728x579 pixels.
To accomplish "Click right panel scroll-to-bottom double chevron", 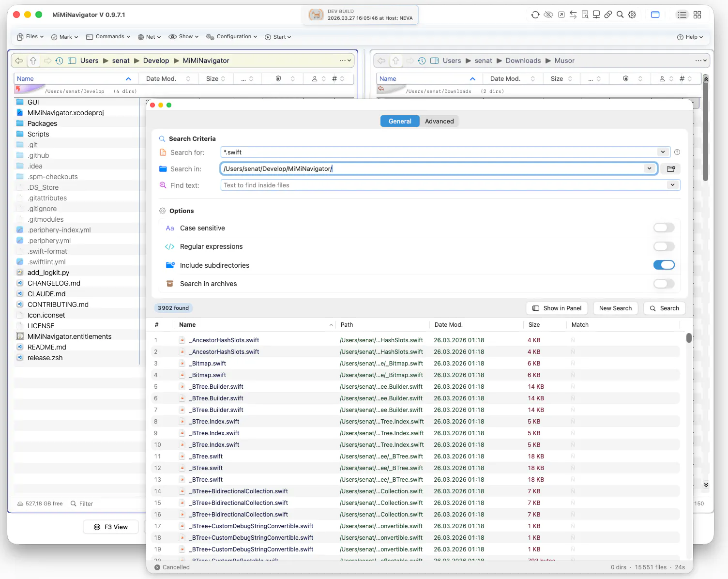I will tap(706, 485).
